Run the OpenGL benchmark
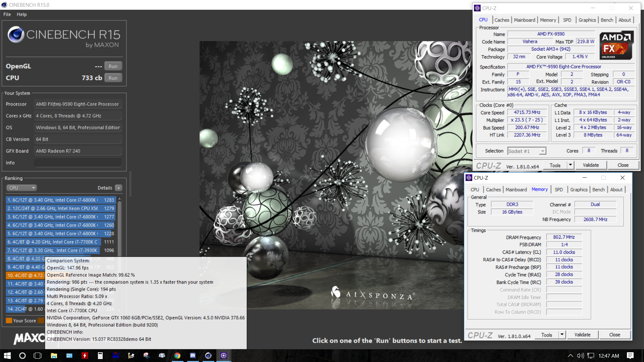 (x=113, y=66)
